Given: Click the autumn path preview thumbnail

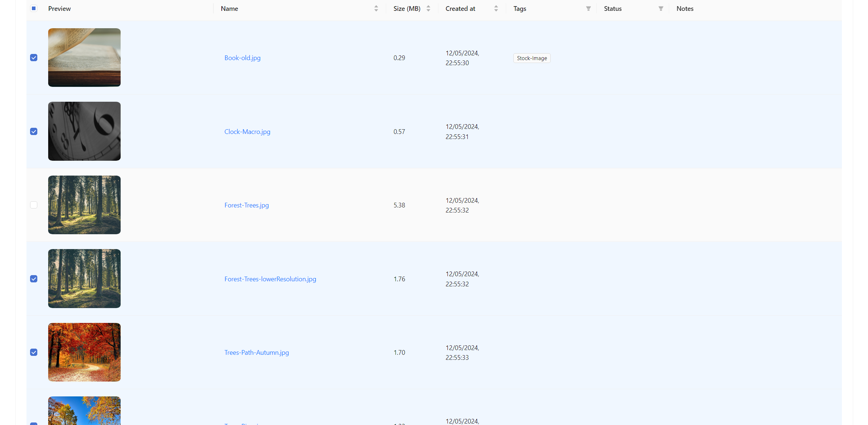Looking at the screenshot, I should tap(84, 352).
